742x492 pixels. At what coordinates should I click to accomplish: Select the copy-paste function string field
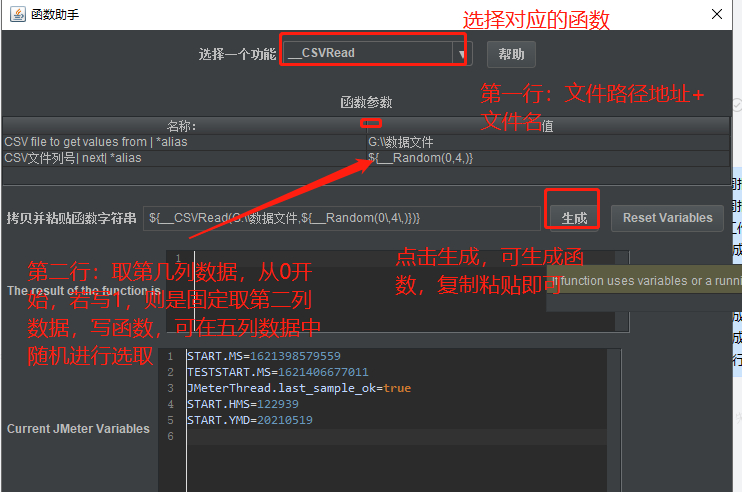point(342,218)
